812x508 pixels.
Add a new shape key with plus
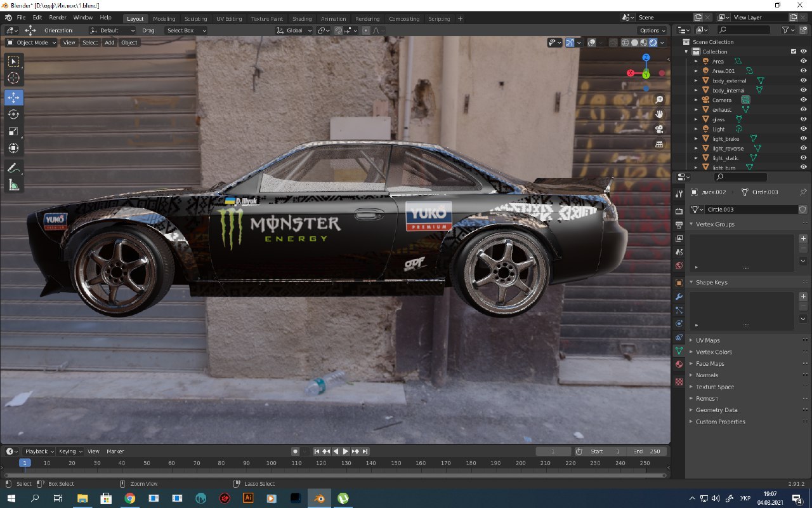tap(803, 297)
